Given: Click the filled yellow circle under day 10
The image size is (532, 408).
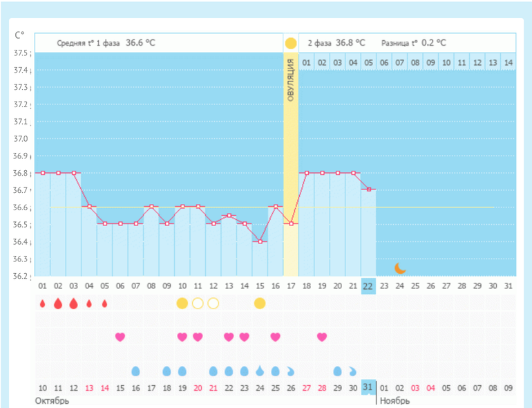Looking at the screenshot, I should 182,303.
